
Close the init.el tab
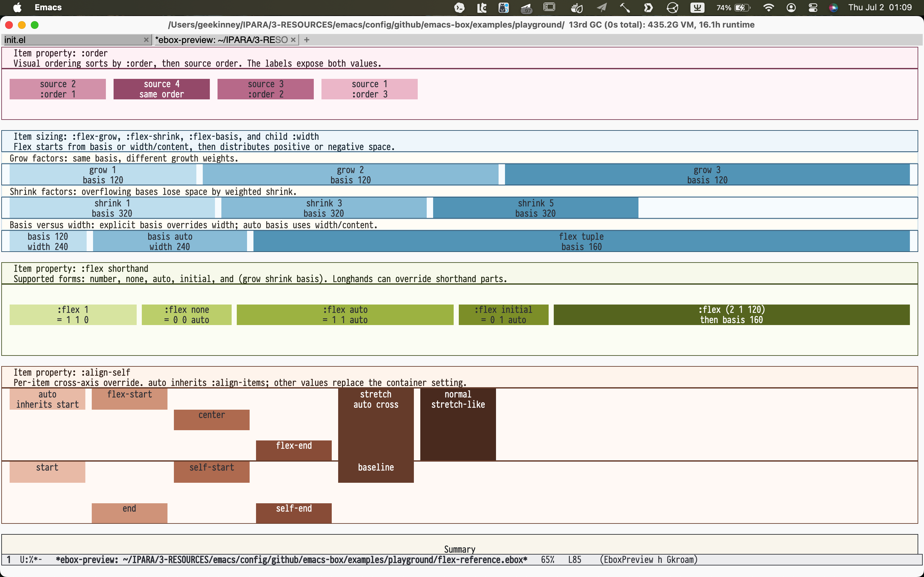click(x=146, y=40)
